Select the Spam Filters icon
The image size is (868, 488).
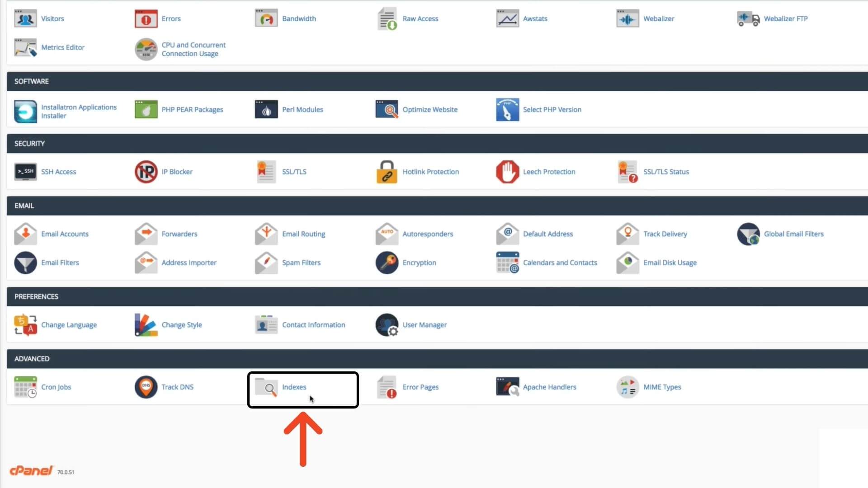click(266, 263)
